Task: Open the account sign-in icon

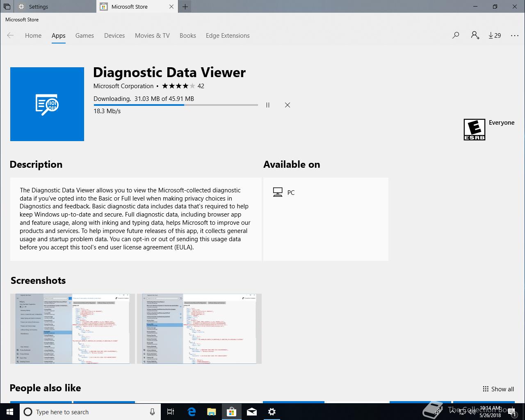Action: [475, 36]
